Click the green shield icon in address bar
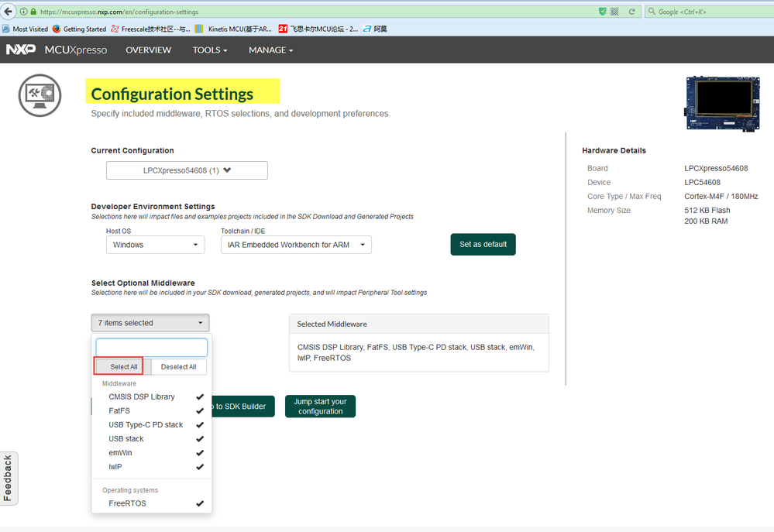 coord(602,12)
